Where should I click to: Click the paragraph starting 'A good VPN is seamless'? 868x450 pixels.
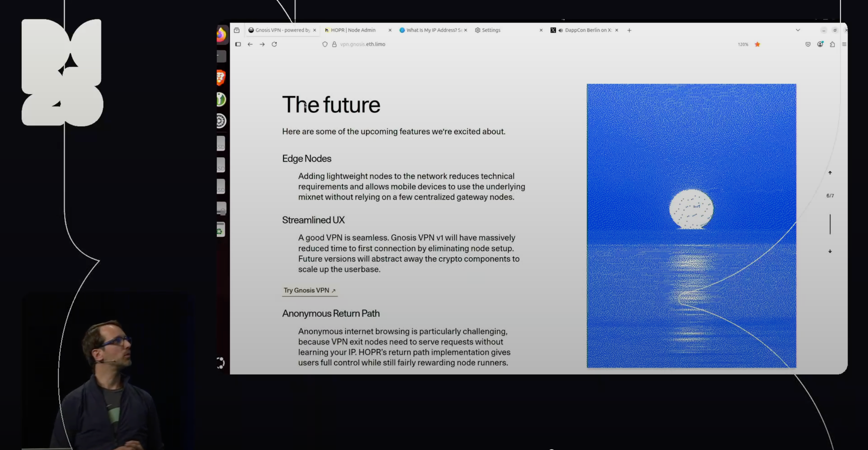pyautogui.click(x=408, y=254)
